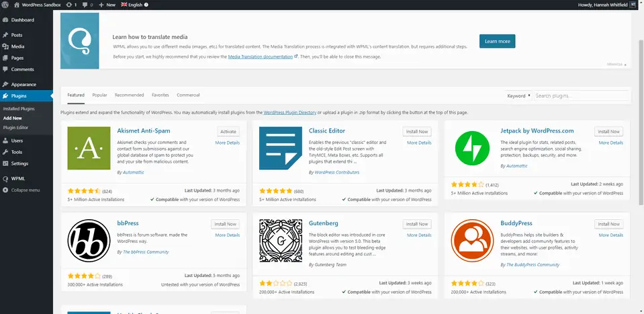This screenshot has height=314, width=644.
Task: Install the bbPress plugin
Action: (226, 224)
